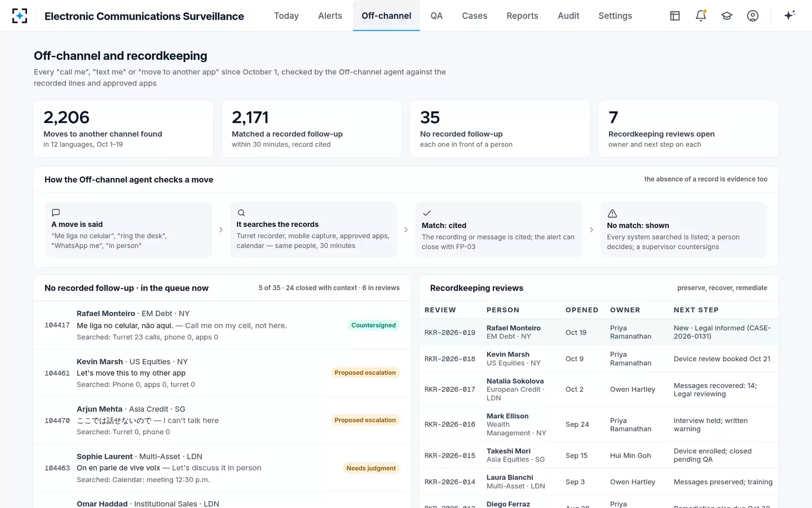Open the "Matched a recorded follow-up" card
Viewport: 812px width, 508px height.
click(312, 129)
